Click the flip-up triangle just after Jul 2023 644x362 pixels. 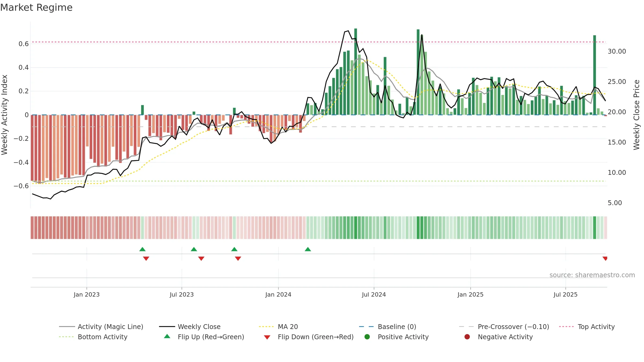click(x=194, y=249)
